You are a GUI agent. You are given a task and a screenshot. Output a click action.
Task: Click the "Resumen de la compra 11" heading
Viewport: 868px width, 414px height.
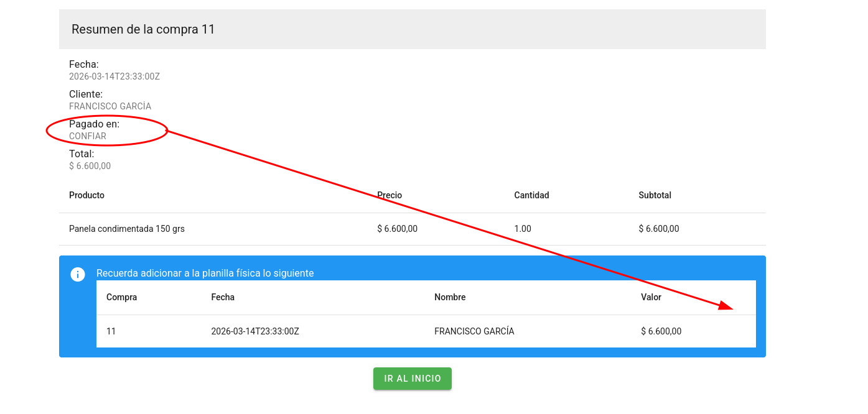click(x=143, y=29)
